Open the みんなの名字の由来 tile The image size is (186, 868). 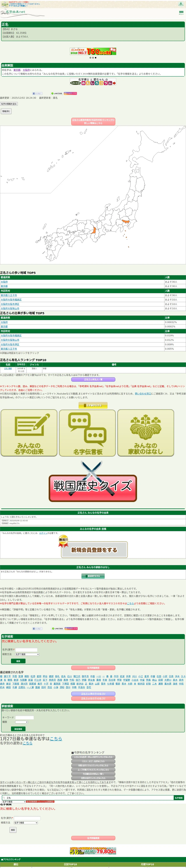pos(29,433)
